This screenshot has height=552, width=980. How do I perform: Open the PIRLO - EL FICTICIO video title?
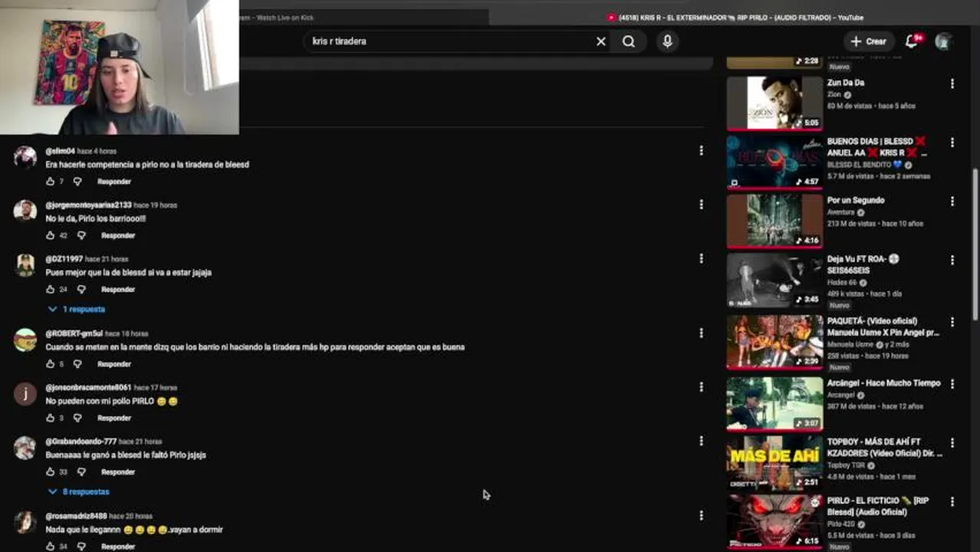[x=878, y=506]
